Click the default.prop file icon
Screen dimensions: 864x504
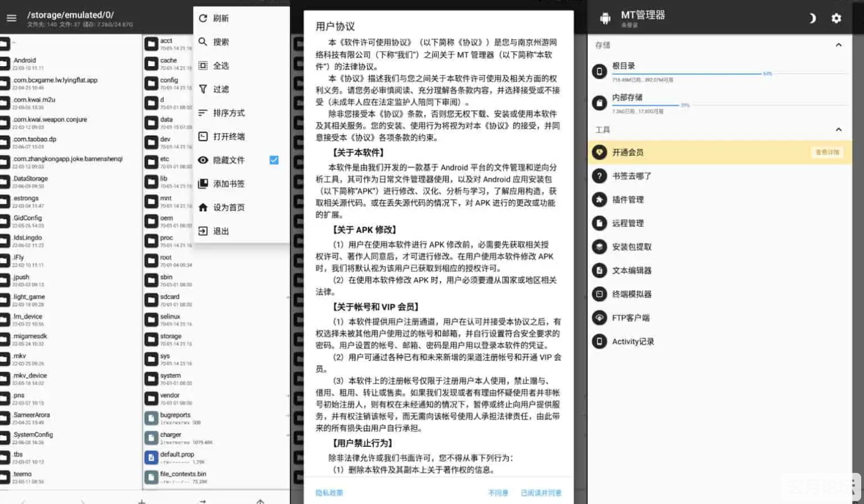pos(151,457)
